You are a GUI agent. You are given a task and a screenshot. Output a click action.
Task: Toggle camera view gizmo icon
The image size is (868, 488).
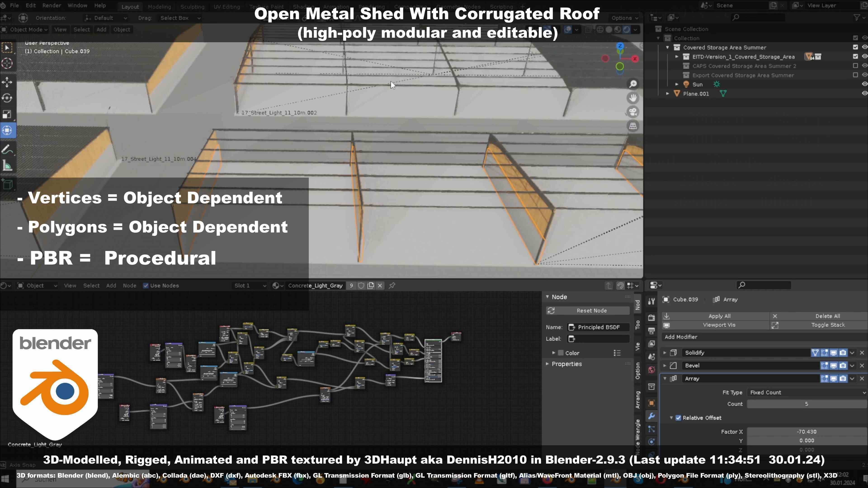tap(633, 112)
